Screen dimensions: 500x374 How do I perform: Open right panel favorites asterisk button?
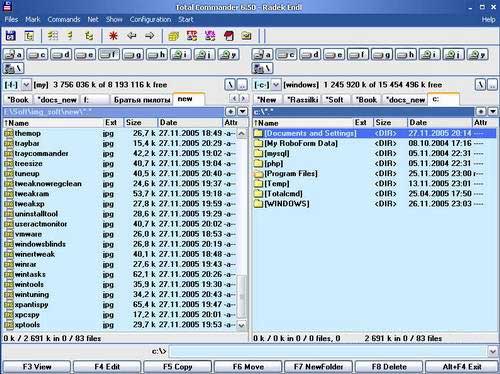[481, 112]
